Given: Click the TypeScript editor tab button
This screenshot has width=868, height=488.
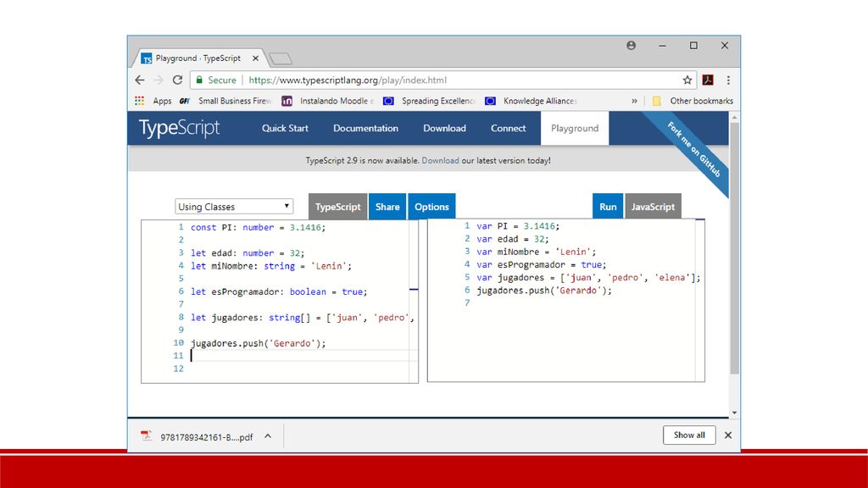Looking at the screenshot, I should tap(337, 207).
